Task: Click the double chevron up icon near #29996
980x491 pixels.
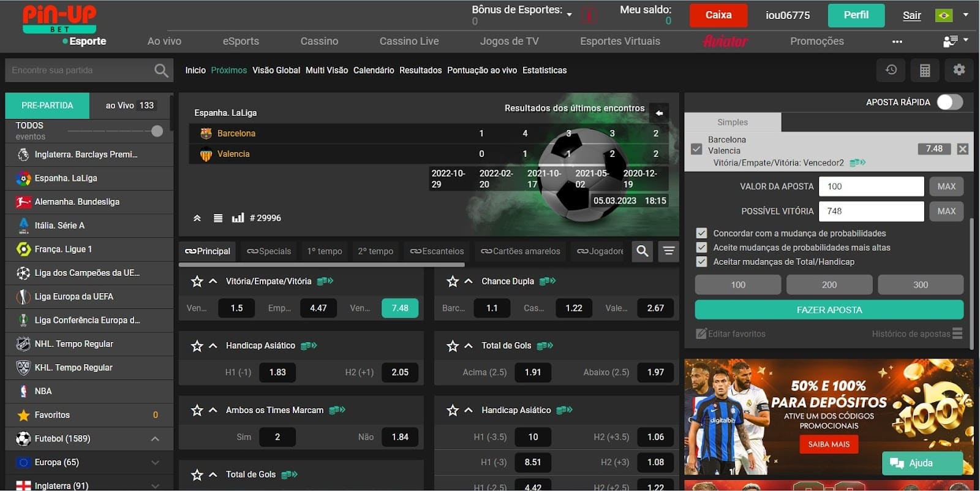Action: point(197,218)
